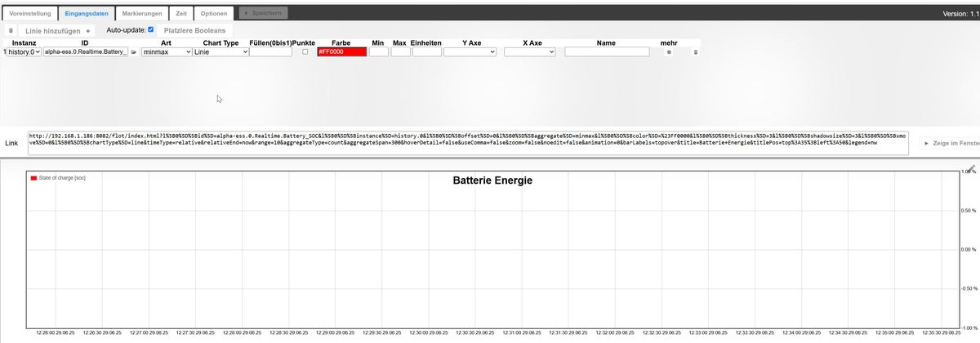Click the Batterie Energie chart title

(x=492, y=180)
